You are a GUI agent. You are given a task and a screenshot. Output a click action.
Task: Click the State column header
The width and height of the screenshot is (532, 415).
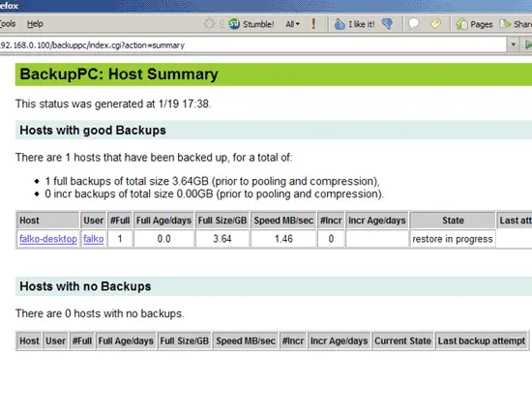click(x=453, y=221)
